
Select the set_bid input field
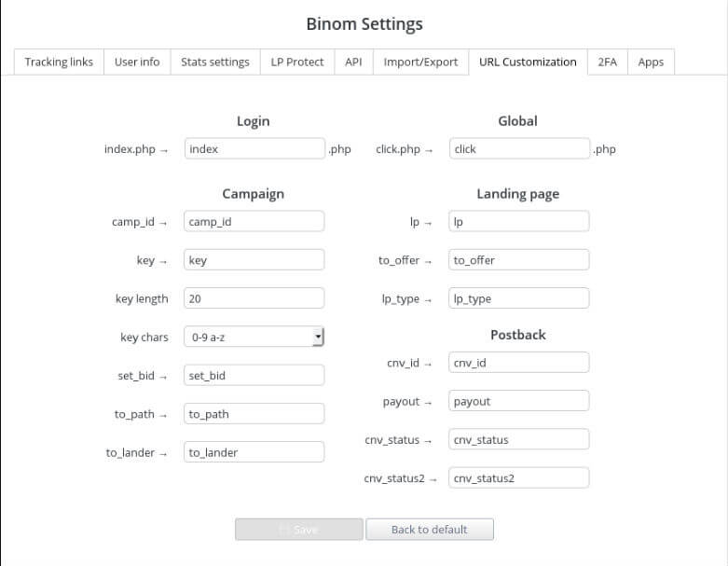coord(254,375)
